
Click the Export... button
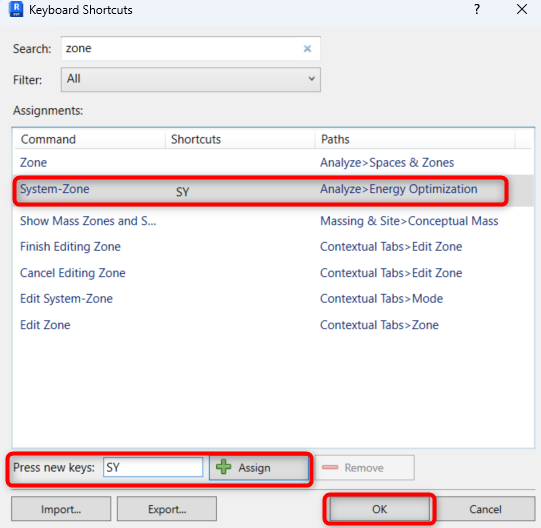tap(167, 509)
